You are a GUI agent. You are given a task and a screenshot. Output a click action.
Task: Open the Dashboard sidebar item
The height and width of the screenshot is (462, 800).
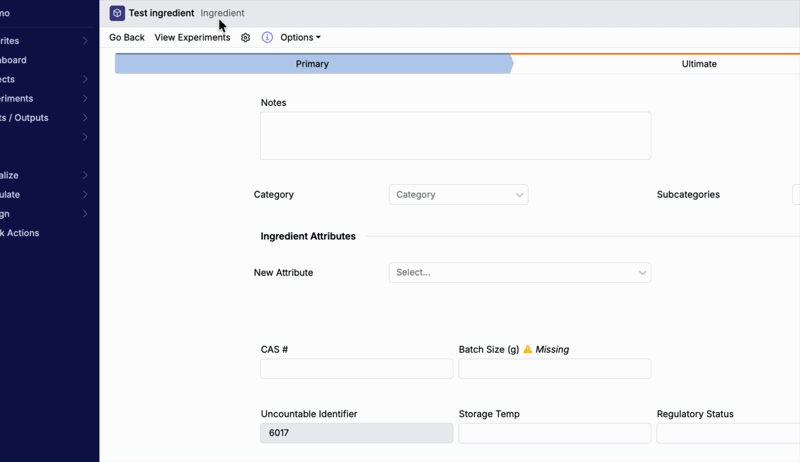(x=14, y=60)
